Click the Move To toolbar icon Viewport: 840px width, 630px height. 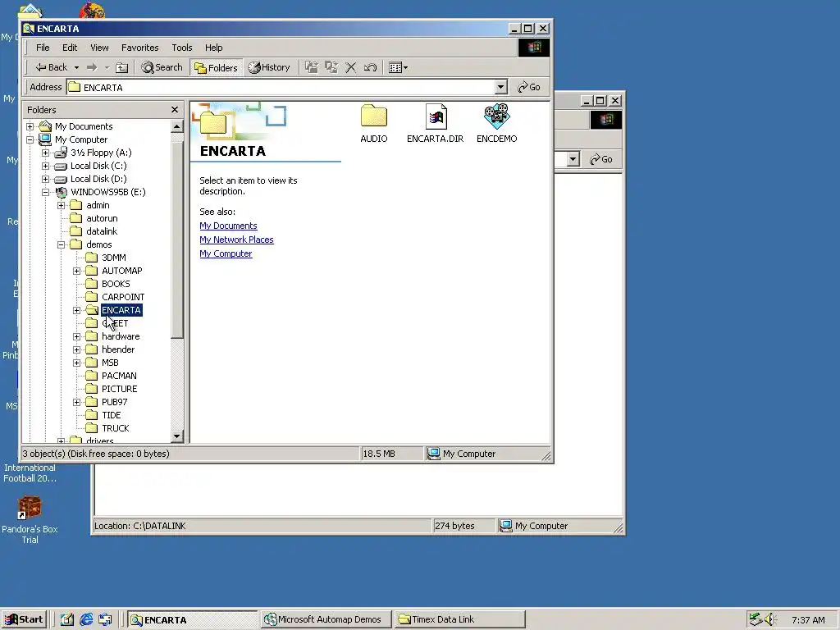coord(311,67)
